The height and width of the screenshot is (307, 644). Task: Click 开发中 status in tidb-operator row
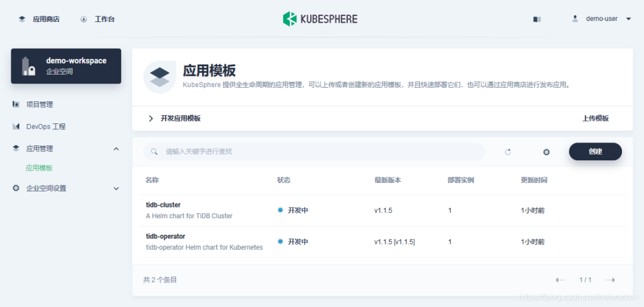click(x=298, y=242)
